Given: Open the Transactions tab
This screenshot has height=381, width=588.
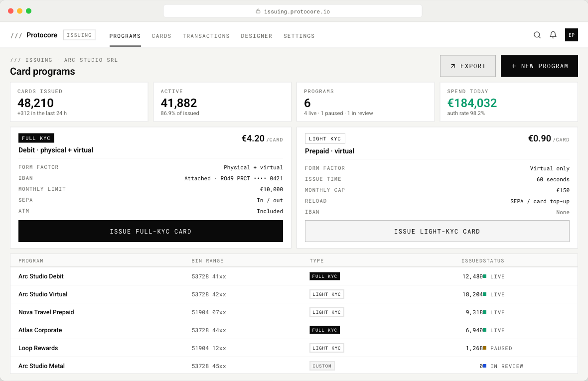Looking at the screenshot, I should tap(206, 36).
